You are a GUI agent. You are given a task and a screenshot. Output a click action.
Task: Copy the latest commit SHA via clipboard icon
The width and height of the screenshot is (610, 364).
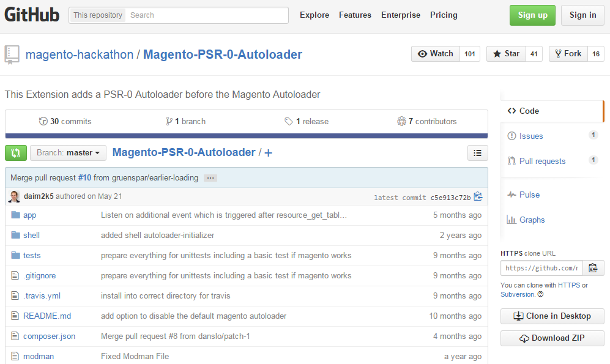478,196
